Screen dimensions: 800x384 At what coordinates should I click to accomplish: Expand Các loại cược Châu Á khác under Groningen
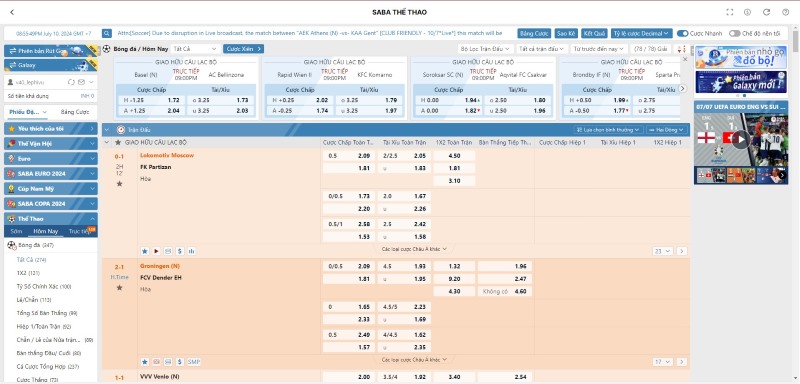point(414,360)
